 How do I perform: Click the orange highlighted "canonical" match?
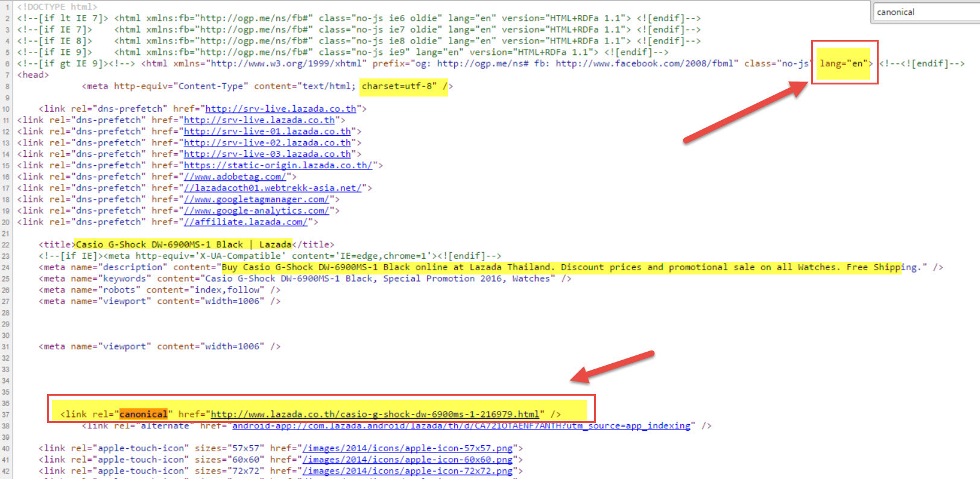click(x=144, y=414)
